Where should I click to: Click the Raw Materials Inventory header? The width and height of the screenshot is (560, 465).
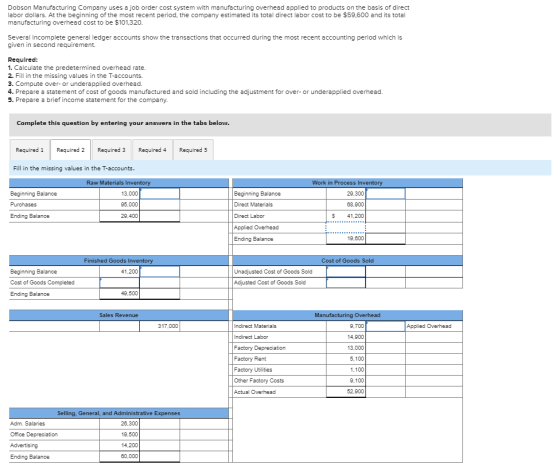[119, 183]
